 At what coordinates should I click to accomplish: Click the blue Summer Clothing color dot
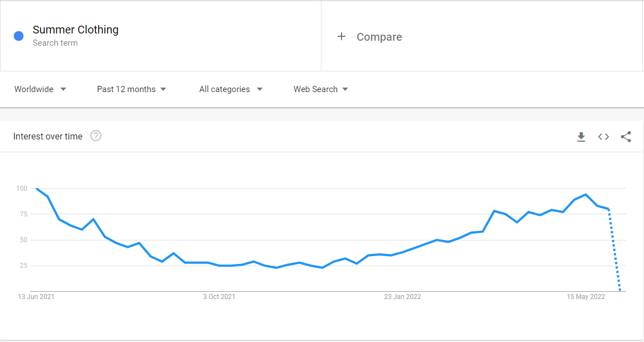coord(18,36)
